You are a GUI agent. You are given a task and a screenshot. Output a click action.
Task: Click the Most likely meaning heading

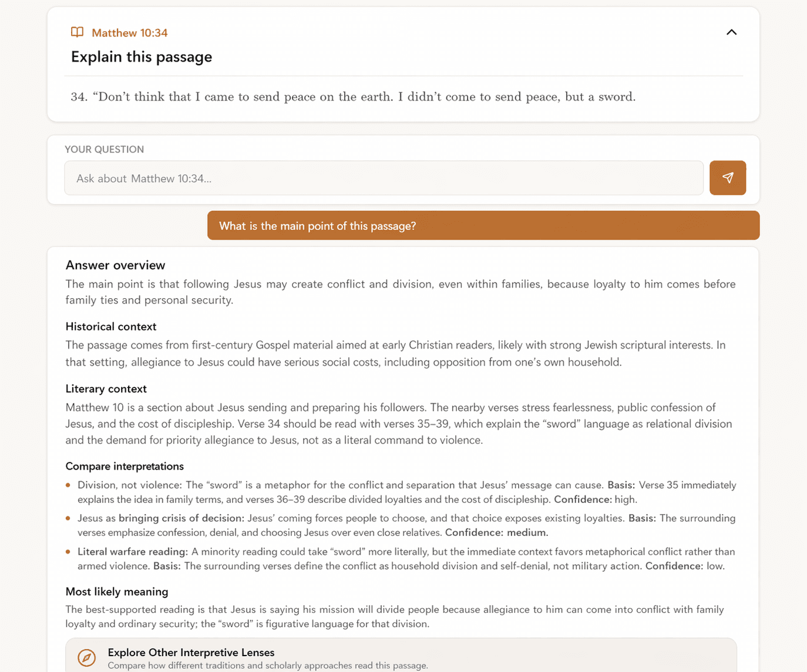pos(117,592)
